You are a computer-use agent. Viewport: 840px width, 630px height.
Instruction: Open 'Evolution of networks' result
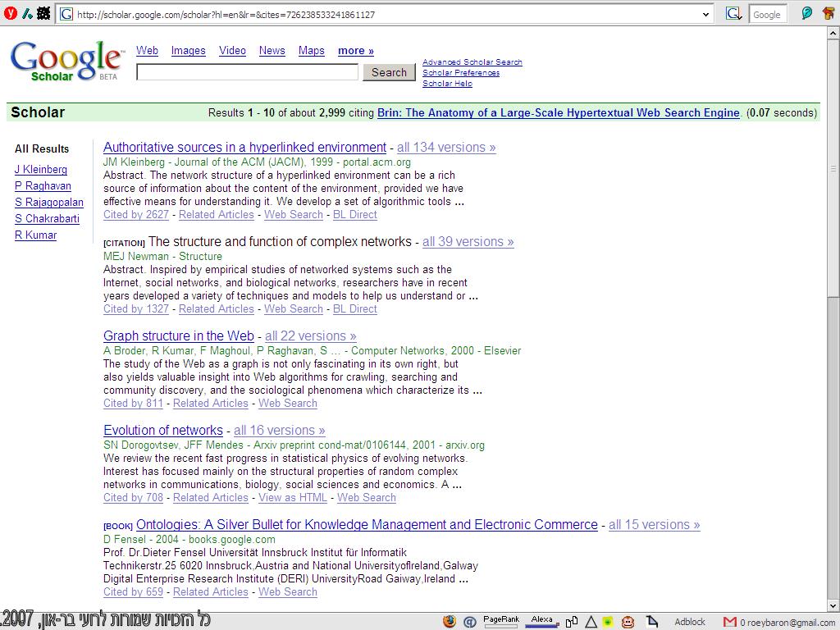click(163, 430)
